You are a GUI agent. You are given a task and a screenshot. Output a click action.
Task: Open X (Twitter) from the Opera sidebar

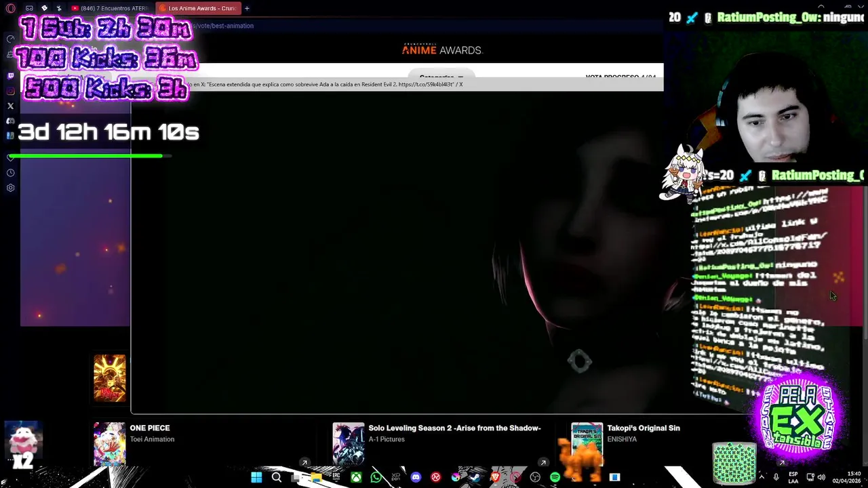[x=10, y=106]
